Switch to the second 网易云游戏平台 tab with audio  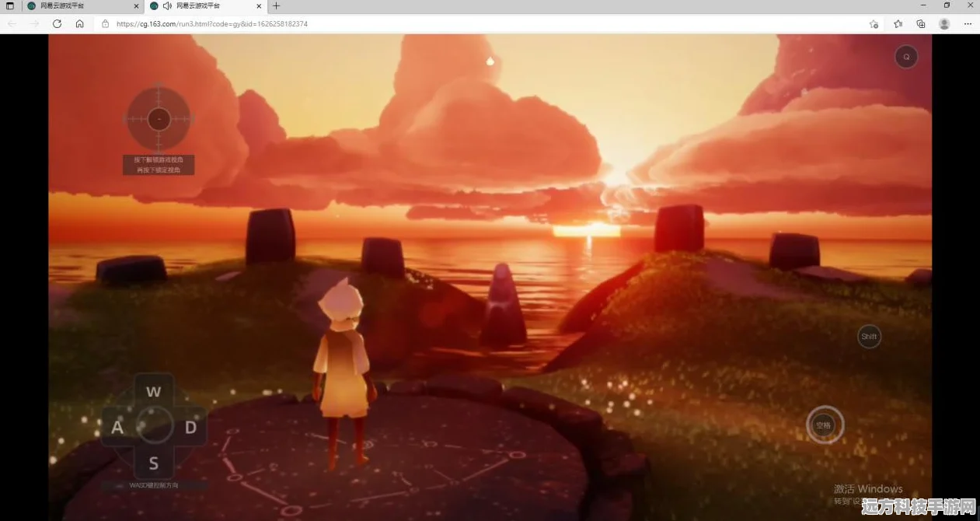(x=205, y=5)
